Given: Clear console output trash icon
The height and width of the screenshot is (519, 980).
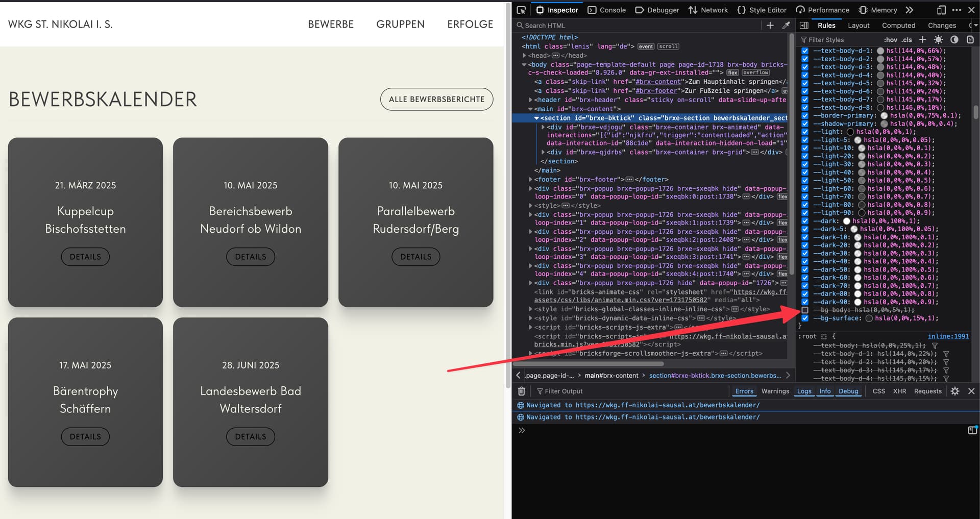Looking at the screenshot, I should click(x=521, y=391).
